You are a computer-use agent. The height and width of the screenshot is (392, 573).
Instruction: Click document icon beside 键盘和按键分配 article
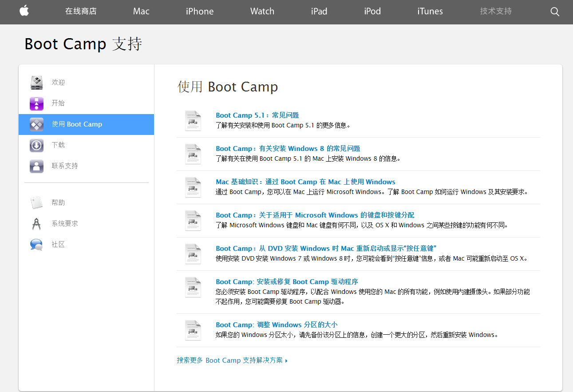pos(193,221)
